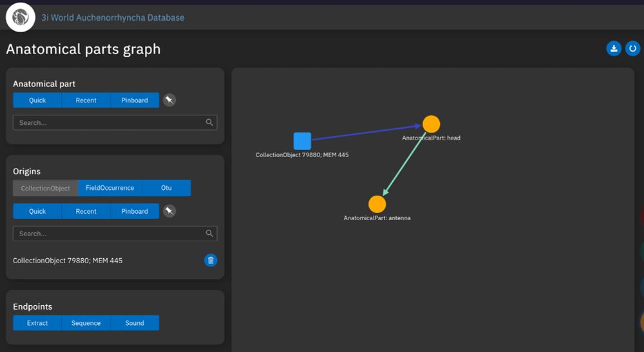Select the Extract endpoint button
Viewport: 644px width, 352px height.
click(37, 323)
